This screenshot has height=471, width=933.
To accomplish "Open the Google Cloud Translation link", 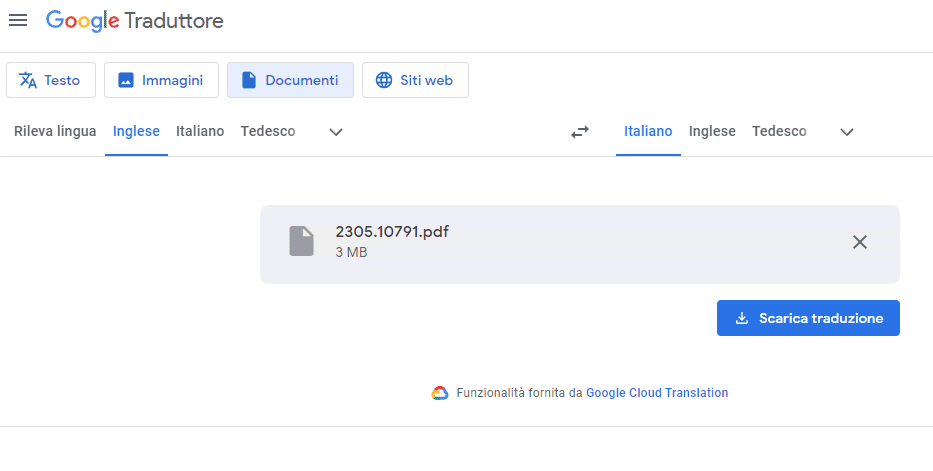I will pyautogui.click(x=657, y=393).
